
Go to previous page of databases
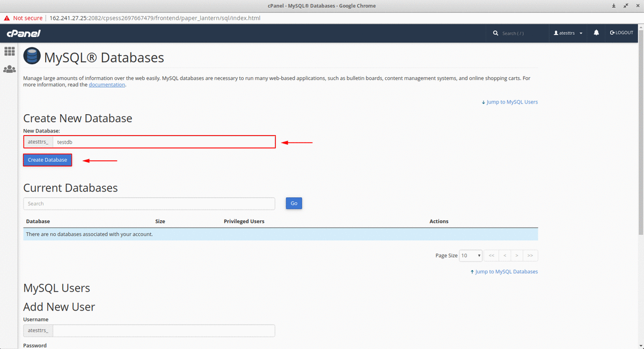(x=504, y=256)
